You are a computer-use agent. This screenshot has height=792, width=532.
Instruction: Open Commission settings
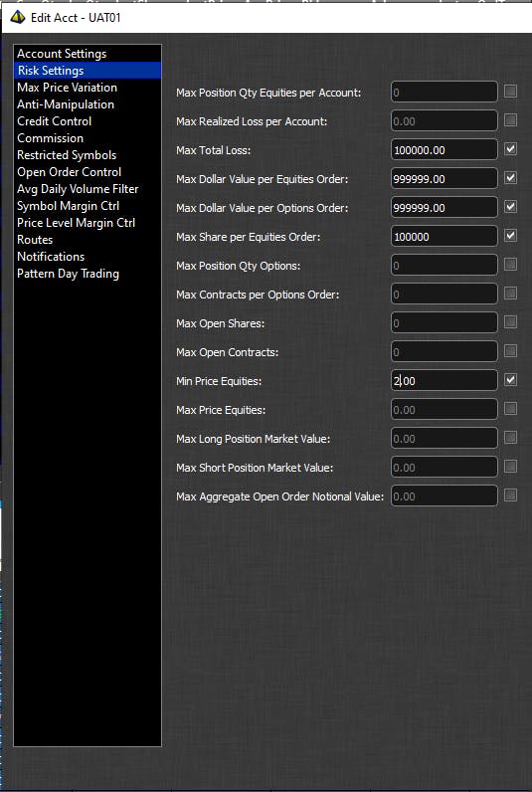[x=88, y=138]
